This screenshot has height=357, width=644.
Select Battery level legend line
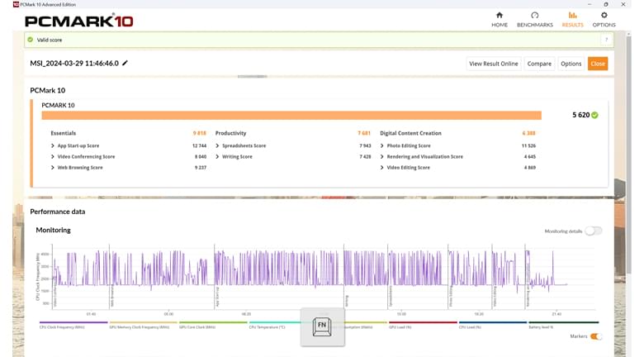[563, 322]
